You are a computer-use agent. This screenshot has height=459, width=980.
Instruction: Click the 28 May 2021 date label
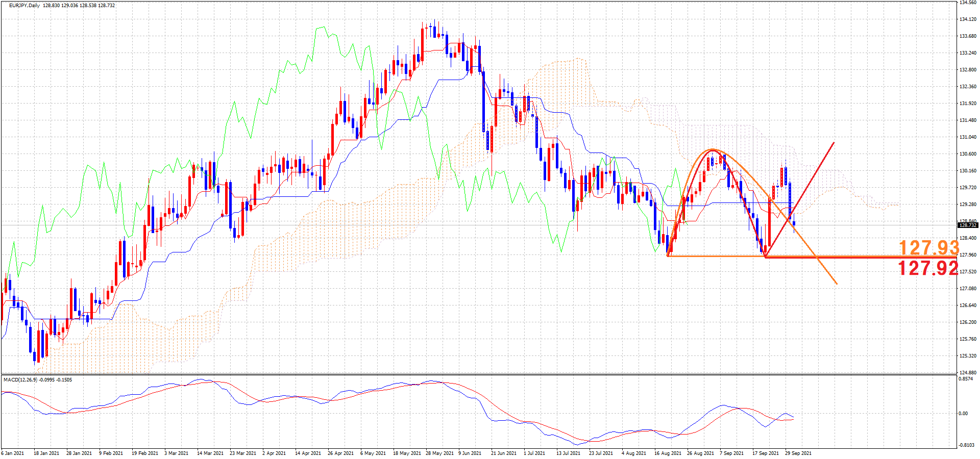point(439,453)
